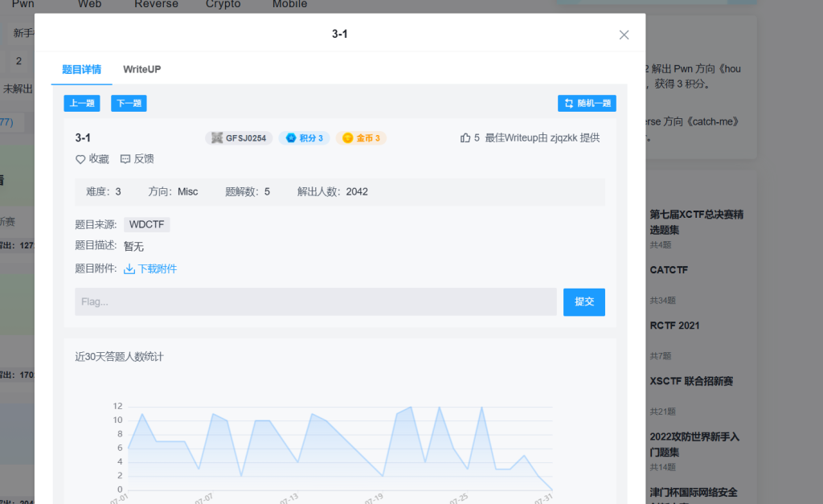Click the 近30天答题人数统计 chart title
The height and width of the screenshot is (504, 823).
click(119, 356)
